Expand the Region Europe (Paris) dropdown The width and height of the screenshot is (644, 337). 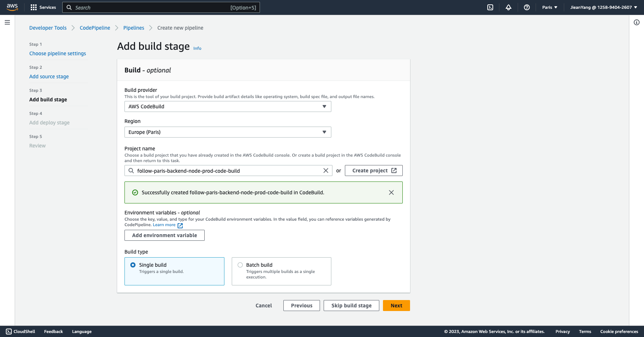pyautogui.click(x=228, y=132)
